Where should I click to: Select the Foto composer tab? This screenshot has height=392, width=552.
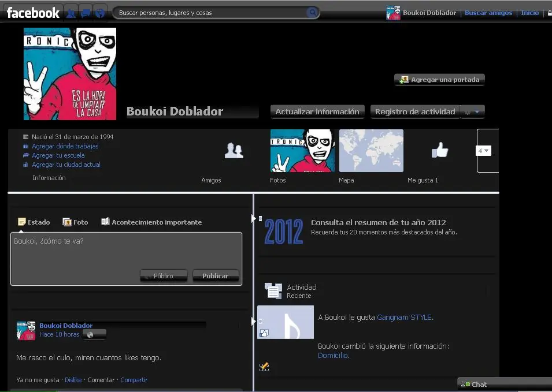pos(75,222)
